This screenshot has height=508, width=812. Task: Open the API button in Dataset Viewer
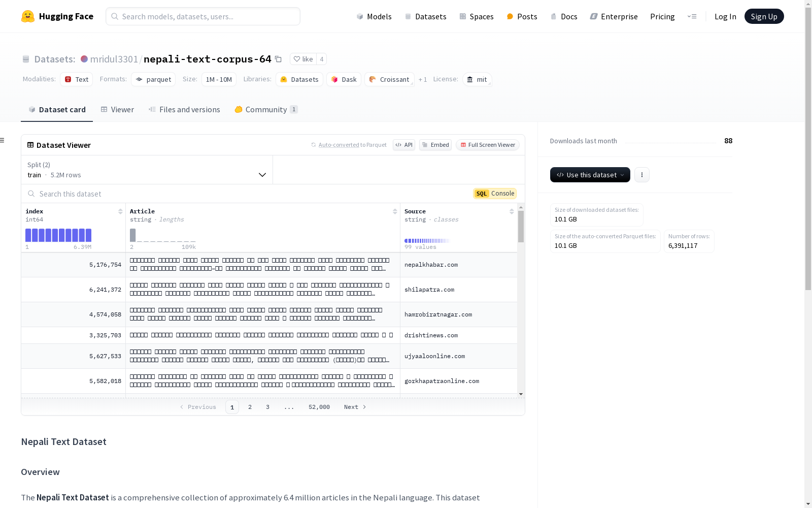[x=404, y=145]
